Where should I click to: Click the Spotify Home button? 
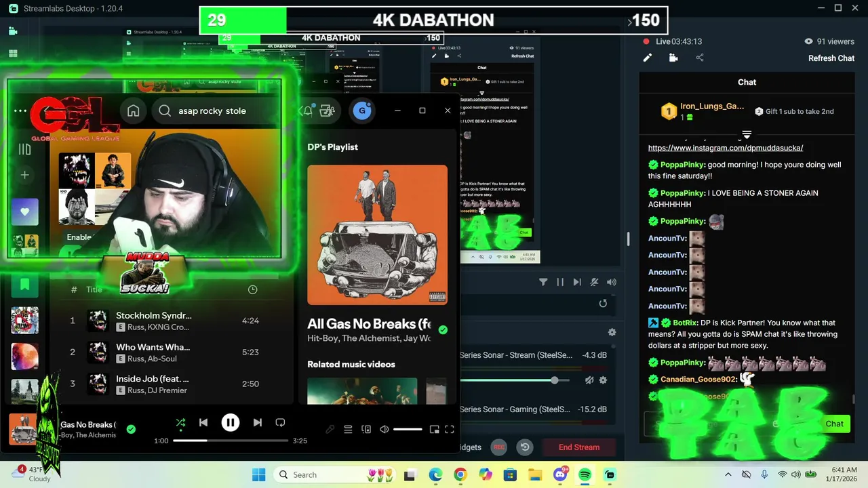pos(134,110)
